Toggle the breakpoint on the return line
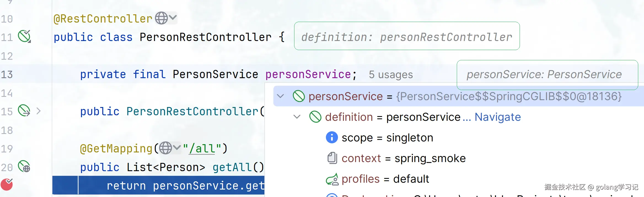This screenshot has width=644, height=197. [7, 184]
